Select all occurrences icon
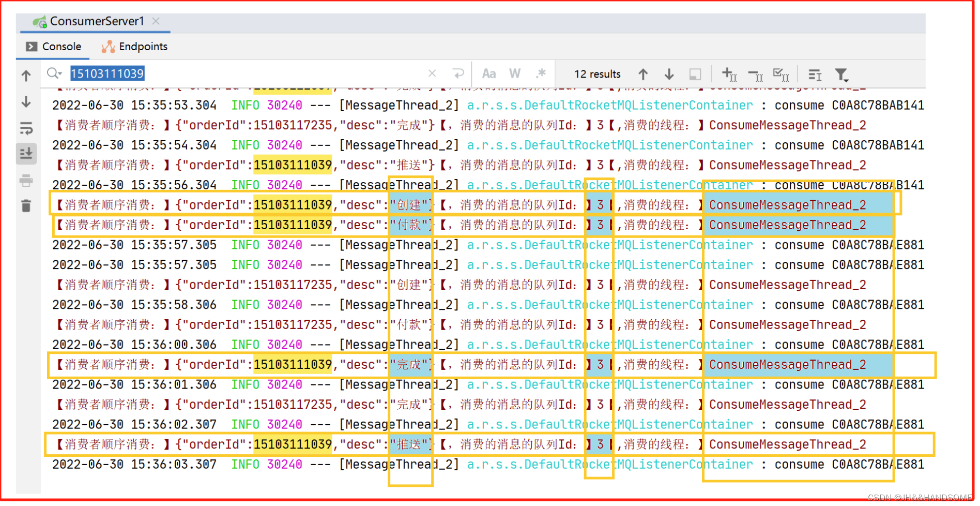The image size is (980, 506). coord(781,75)
